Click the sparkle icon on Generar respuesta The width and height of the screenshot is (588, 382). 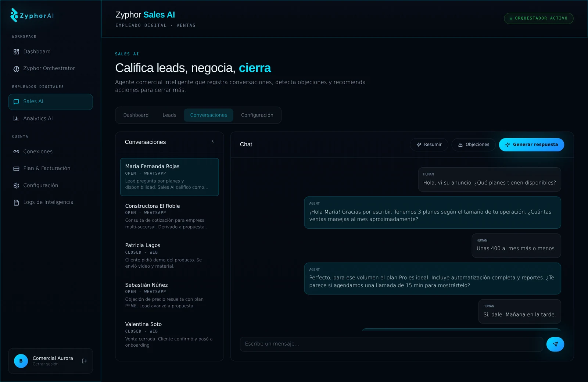[508, 145]
